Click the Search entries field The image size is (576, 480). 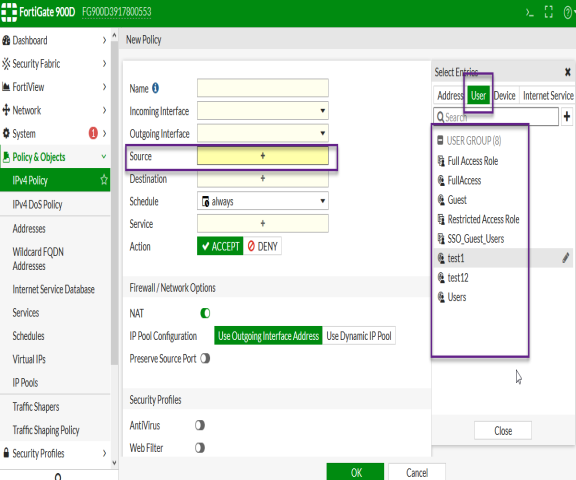tap(496, 117)
